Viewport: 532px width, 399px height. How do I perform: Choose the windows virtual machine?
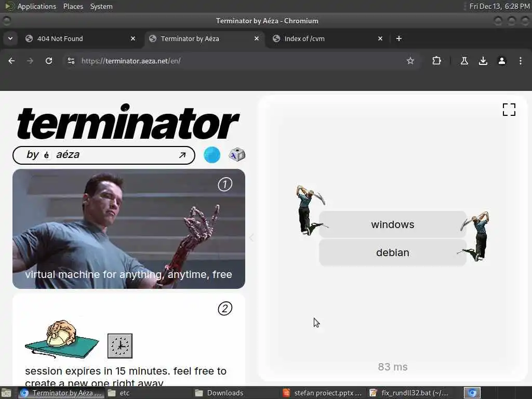393,224
